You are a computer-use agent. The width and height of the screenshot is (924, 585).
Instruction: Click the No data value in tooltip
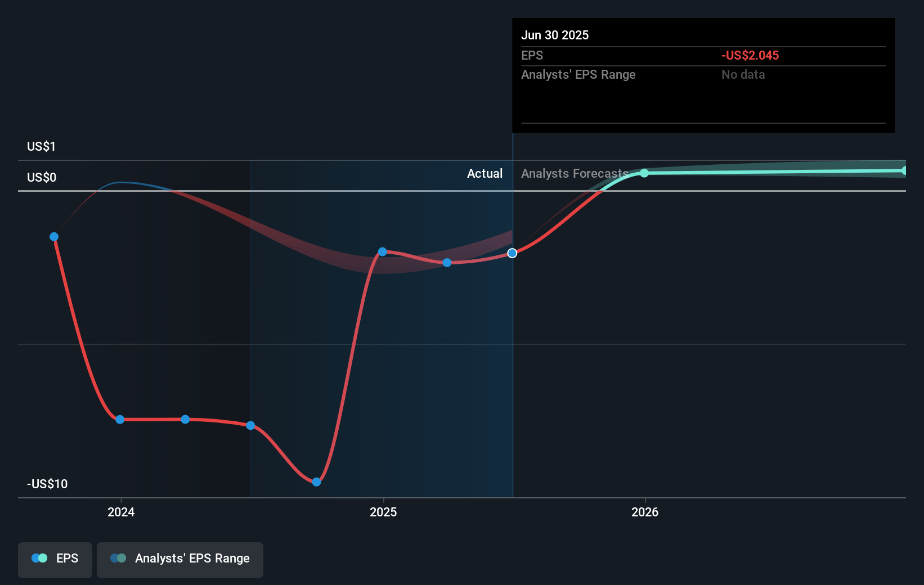click(743, 74)
